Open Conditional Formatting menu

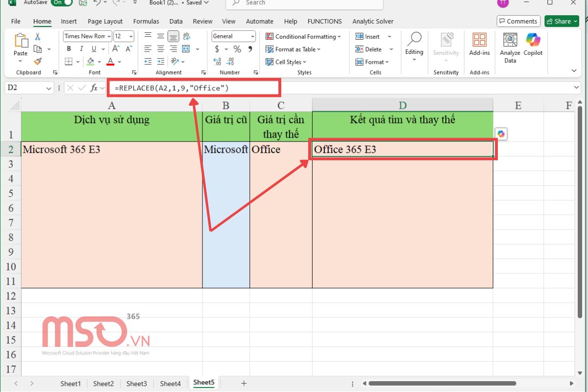pos(303,36)
